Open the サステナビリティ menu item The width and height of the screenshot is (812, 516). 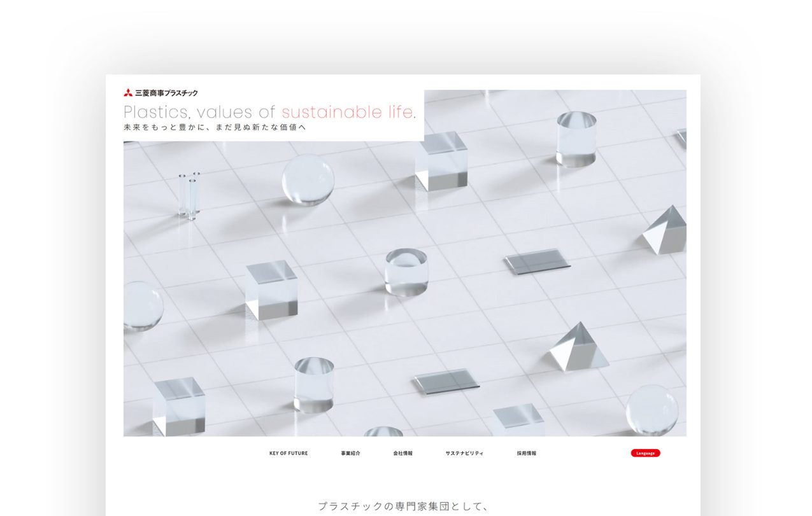pyautogui.click(x=464, y=453)
